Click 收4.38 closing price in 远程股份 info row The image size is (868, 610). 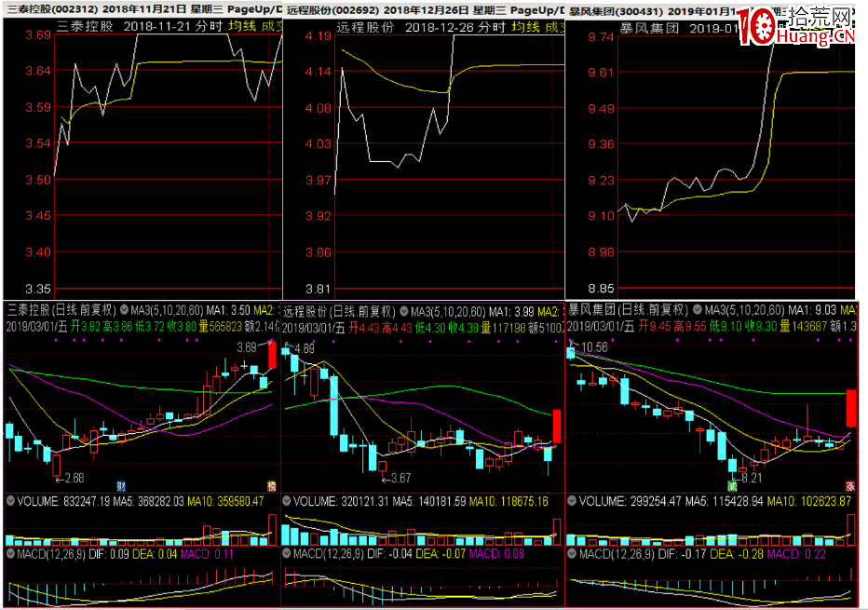(463, 328)
